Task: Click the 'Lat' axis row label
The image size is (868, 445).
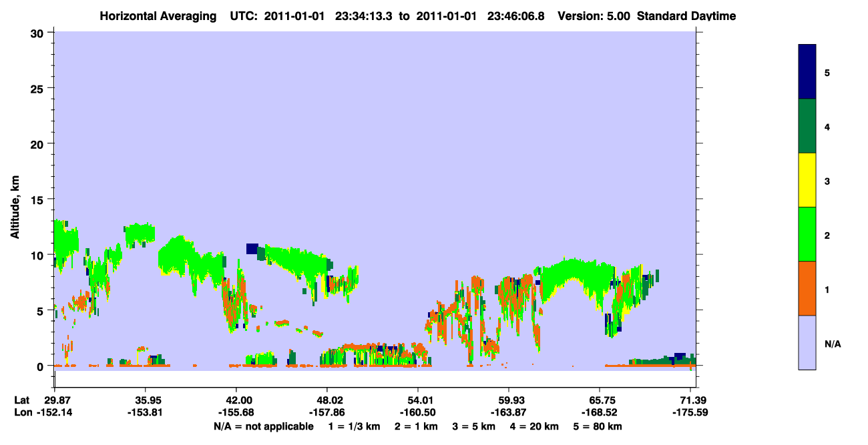Action: pos(22,400)
